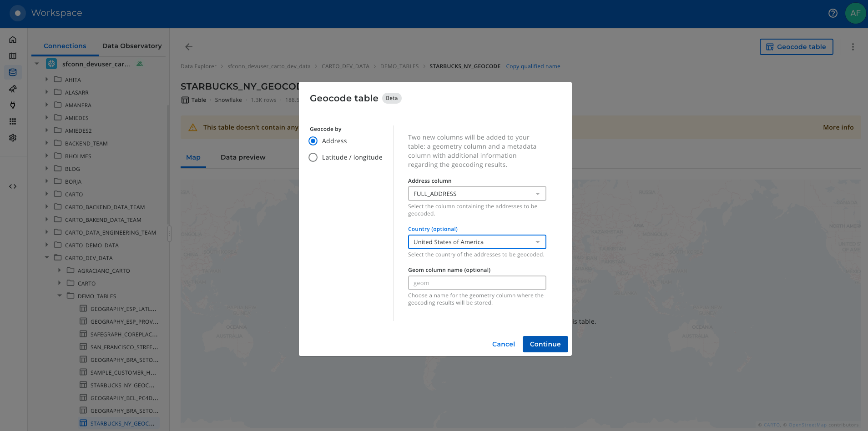
Task: Click the back arrow icon
Action: 189,47
